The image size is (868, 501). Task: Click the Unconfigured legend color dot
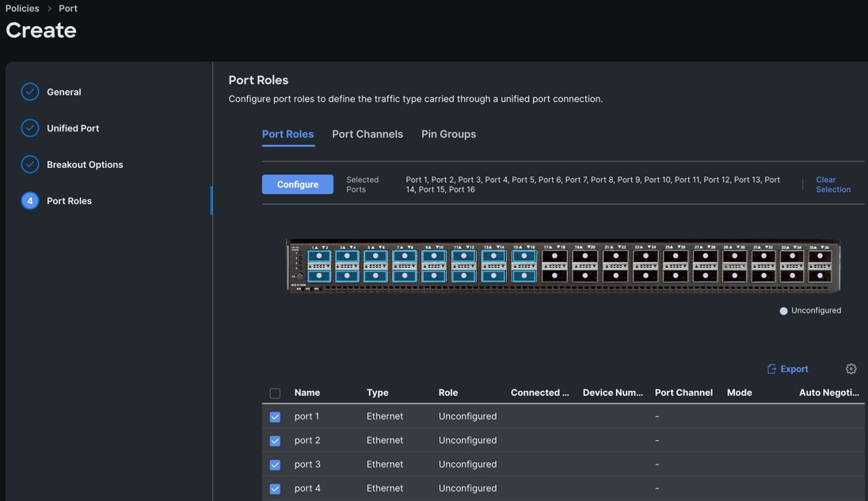pos(783,311)
